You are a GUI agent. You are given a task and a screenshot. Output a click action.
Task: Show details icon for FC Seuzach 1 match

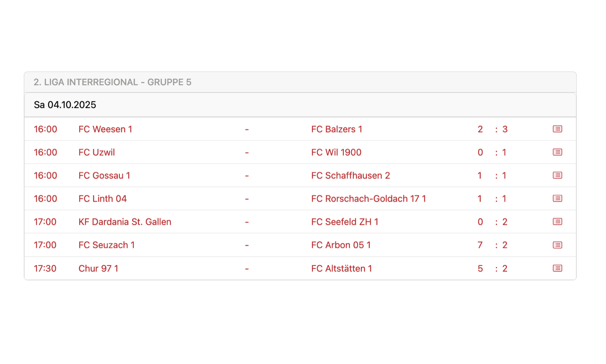click(x=557, y=245)
